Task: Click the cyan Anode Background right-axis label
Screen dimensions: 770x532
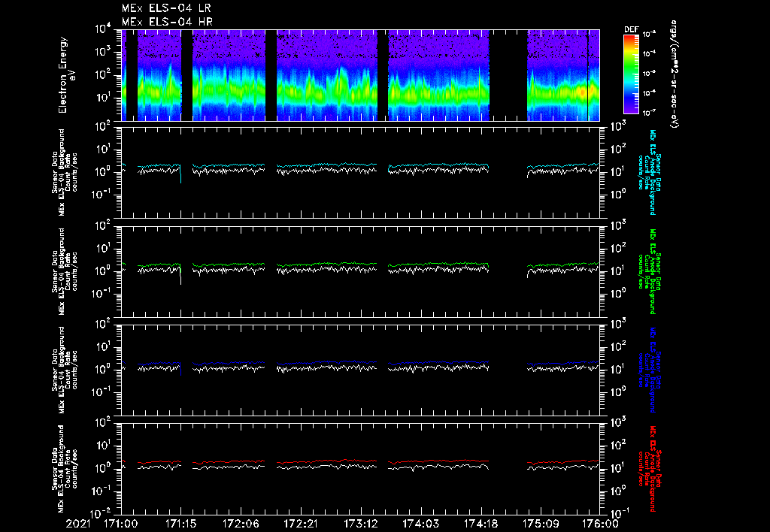Action: point(649,172)
